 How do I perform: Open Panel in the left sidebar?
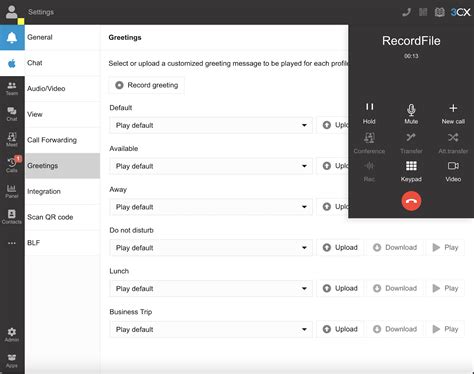(x=12, y=191)
